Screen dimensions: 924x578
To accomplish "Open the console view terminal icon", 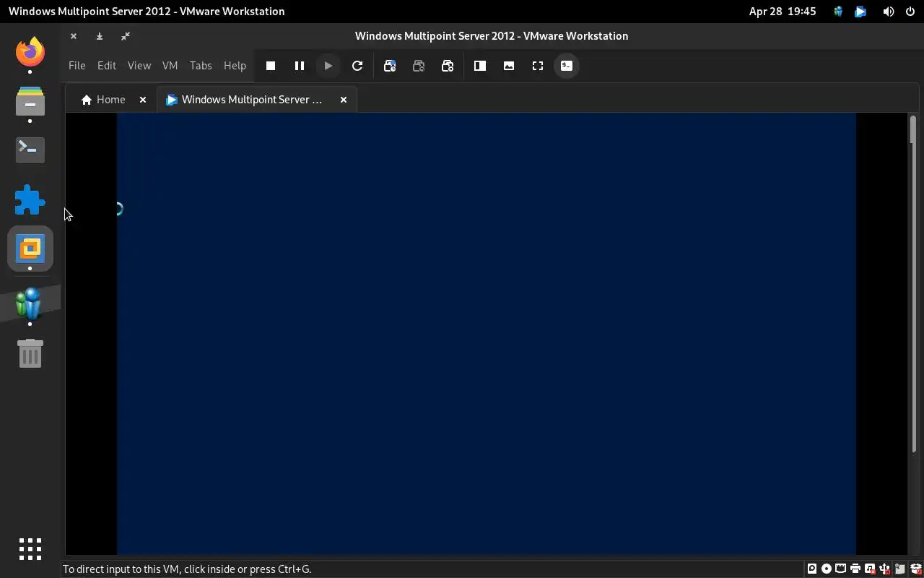I will coord(567,66).
